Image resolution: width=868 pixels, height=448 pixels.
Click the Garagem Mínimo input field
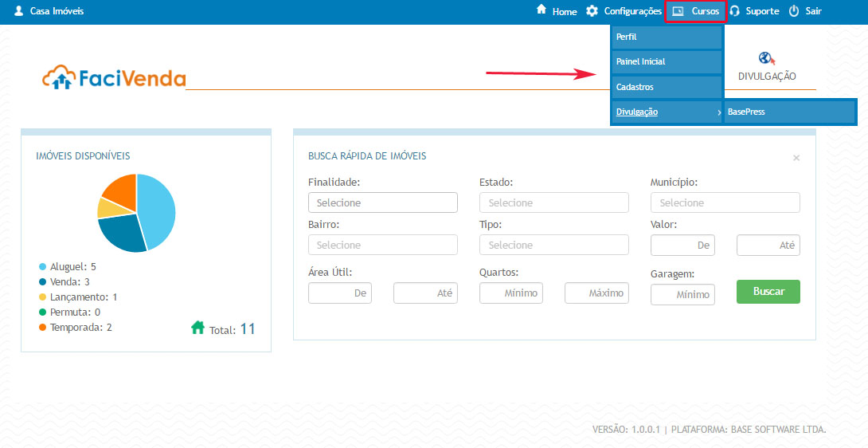682,294
